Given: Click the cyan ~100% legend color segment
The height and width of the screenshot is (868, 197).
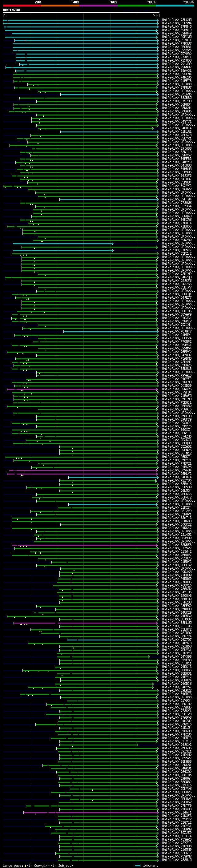Looking at the screenshot, I should (x=175, y=6).
